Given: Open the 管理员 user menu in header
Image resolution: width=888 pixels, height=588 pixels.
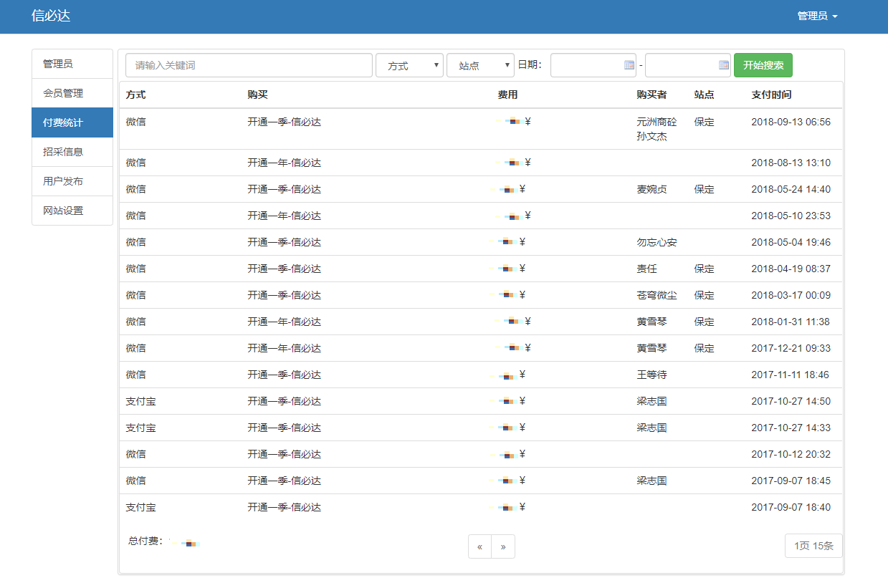Looking at the screenshot, I should point(817,16).
